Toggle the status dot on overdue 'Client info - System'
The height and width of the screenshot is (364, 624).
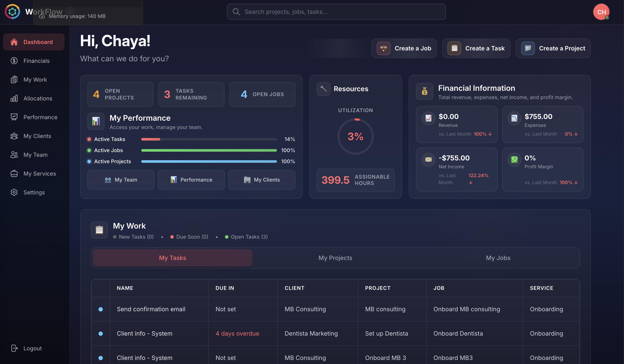pos(101,334)
